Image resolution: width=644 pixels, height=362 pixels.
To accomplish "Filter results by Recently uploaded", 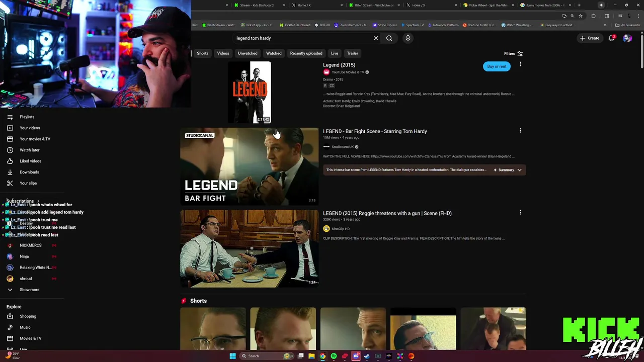I will 306,53.
